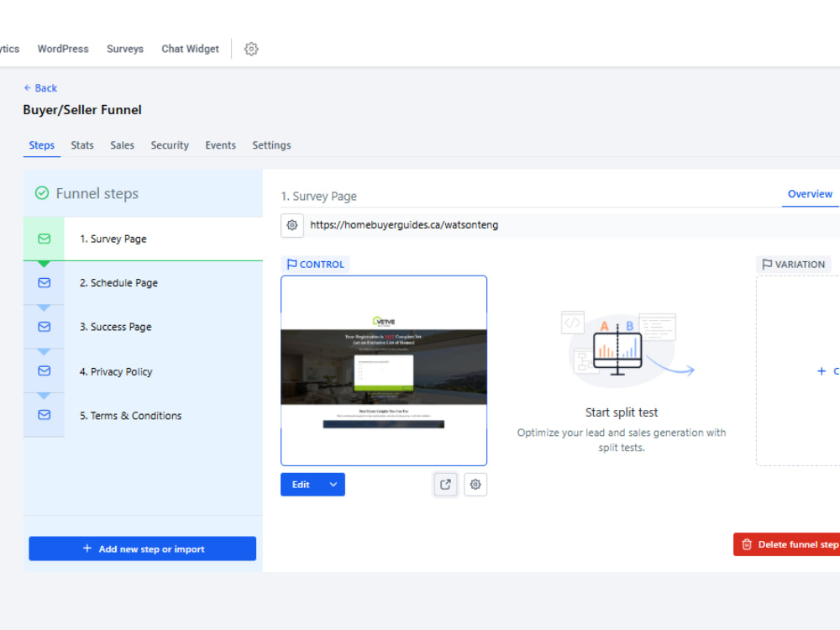Click the Edit button
This screenshot has height=630, width=840.
[x=301, y=485]
